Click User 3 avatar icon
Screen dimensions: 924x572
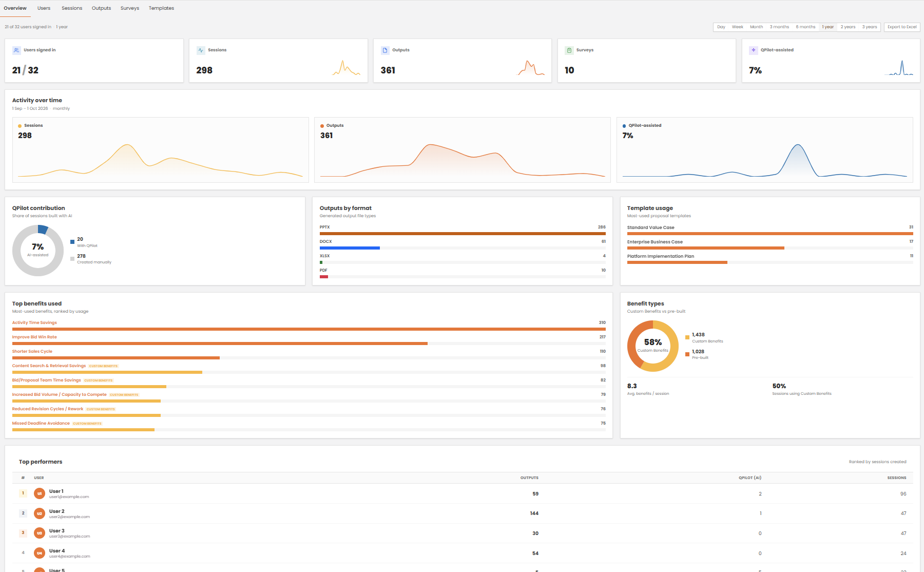pos(40,533)
